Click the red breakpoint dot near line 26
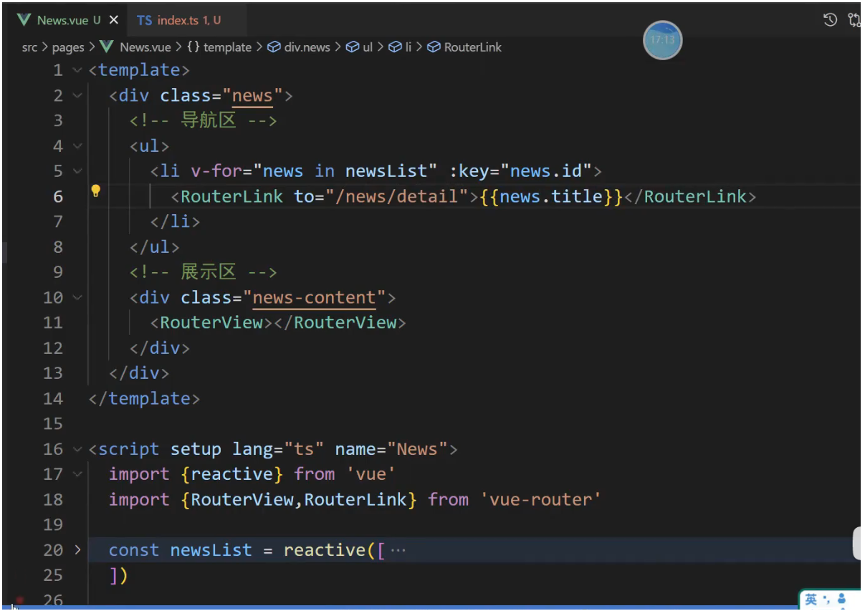 point(20,600)
